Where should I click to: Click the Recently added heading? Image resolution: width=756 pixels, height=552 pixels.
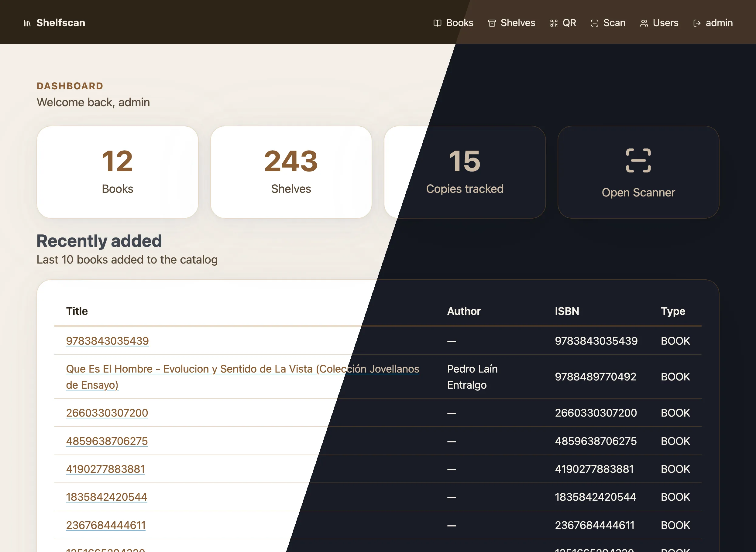point(99,241)
